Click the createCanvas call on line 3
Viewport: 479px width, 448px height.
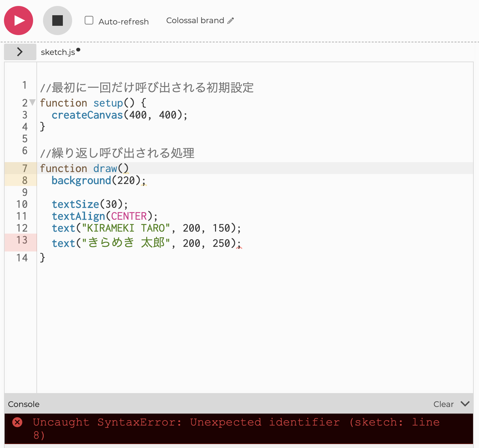point(87,115)
